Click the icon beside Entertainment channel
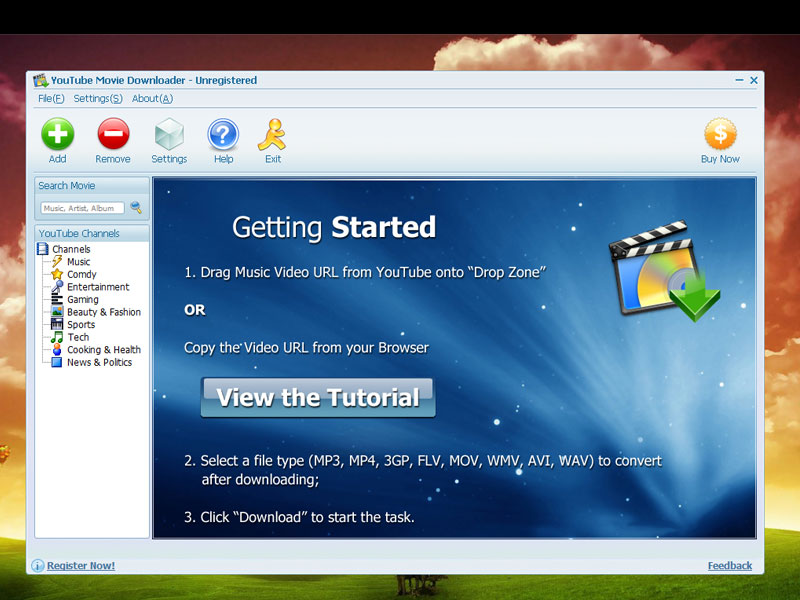This screenshot has width=800, height=600. (57, 287)
